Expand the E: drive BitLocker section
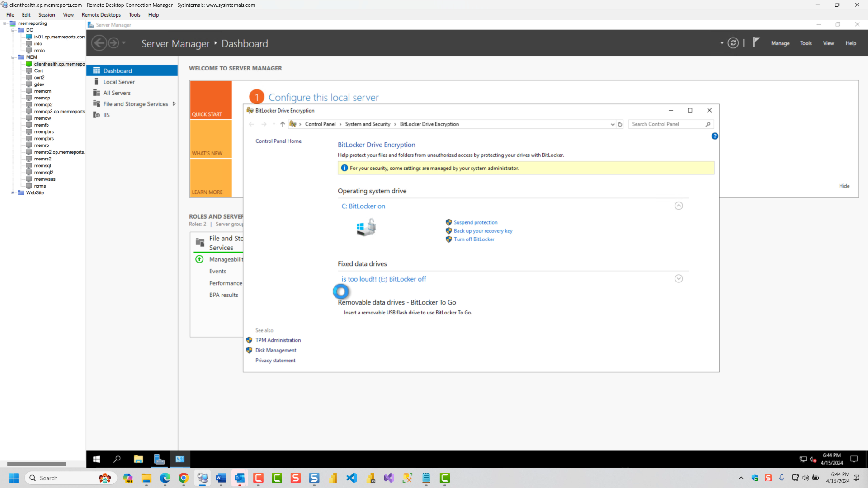 [x=679, y=279]
